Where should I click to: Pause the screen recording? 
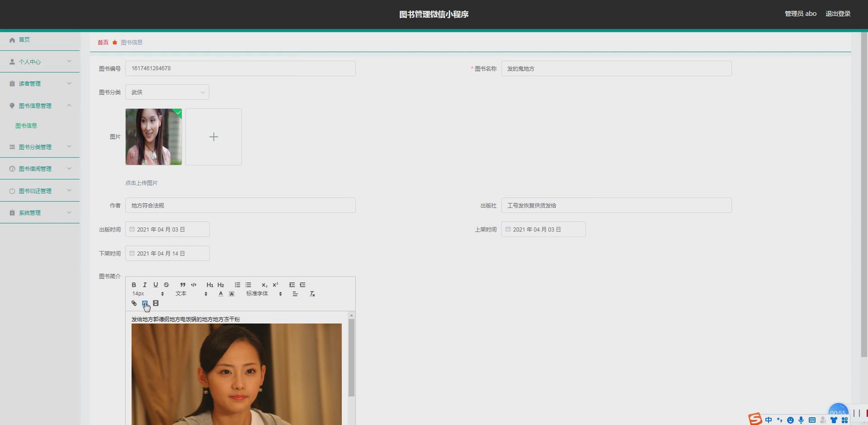(857, 413)
